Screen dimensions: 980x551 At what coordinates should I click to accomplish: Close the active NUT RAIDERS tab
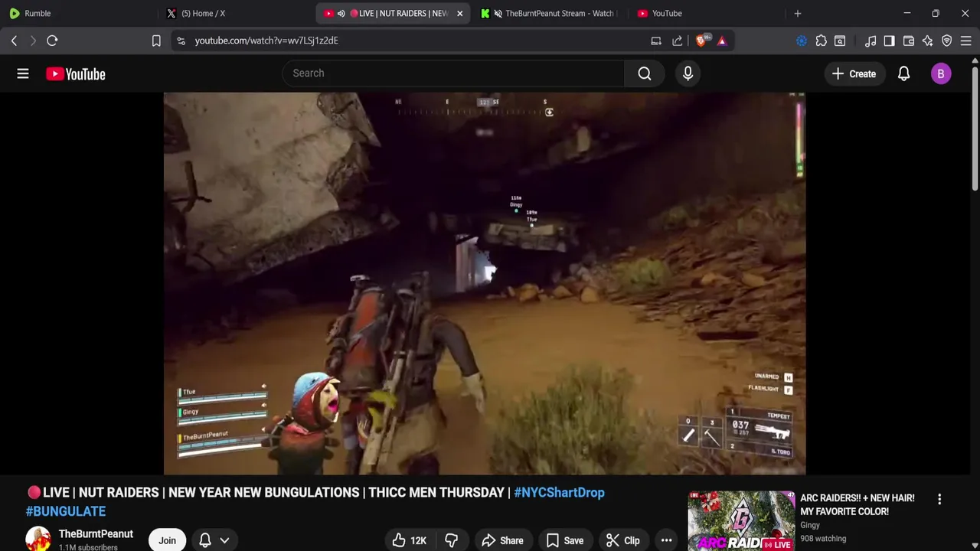[460, 13]
